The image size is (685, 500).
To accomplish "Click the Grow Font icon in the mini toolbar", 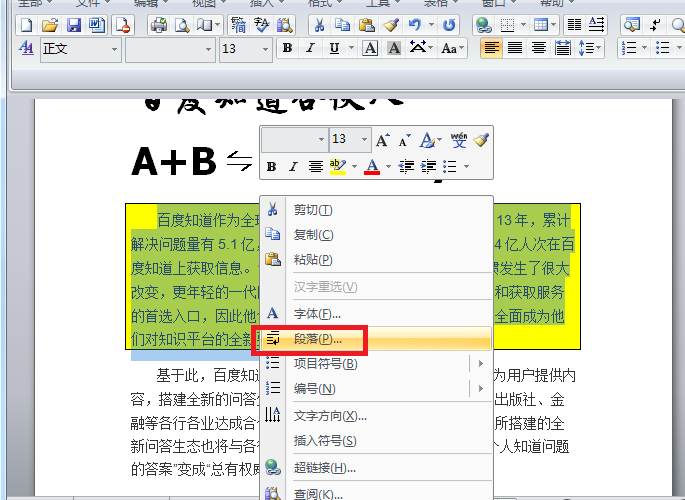I will tap(383, 140).
